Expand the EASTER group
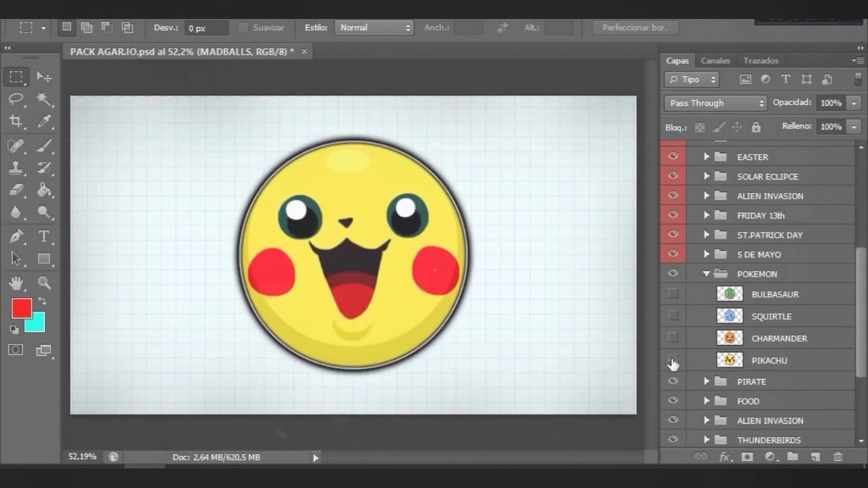 pyautogui.click(x=707, y=157)
